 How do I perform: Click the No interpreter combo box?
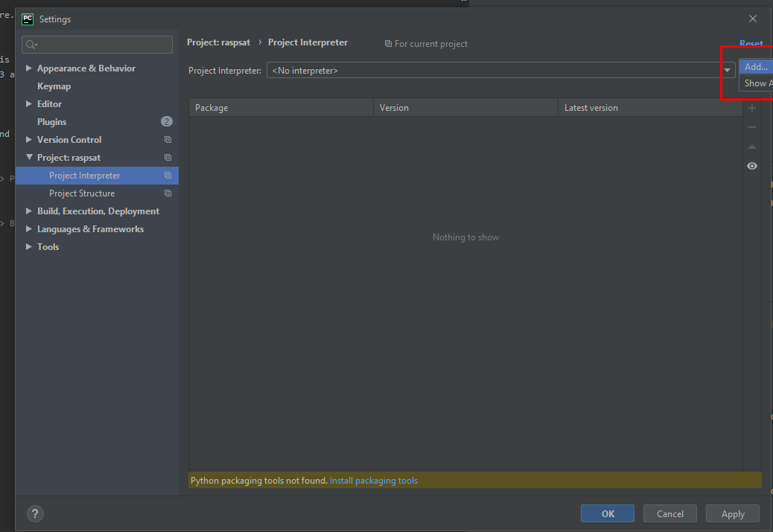pos(501,70)
